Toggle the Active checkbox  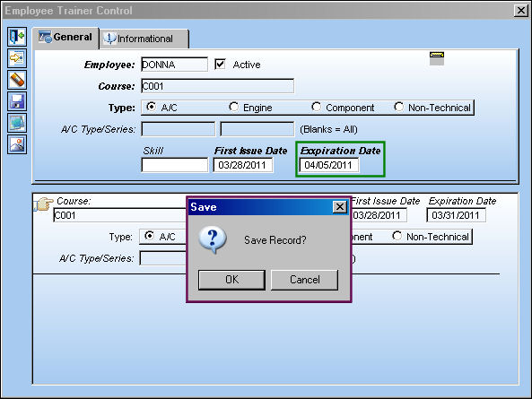pos(220,64)
